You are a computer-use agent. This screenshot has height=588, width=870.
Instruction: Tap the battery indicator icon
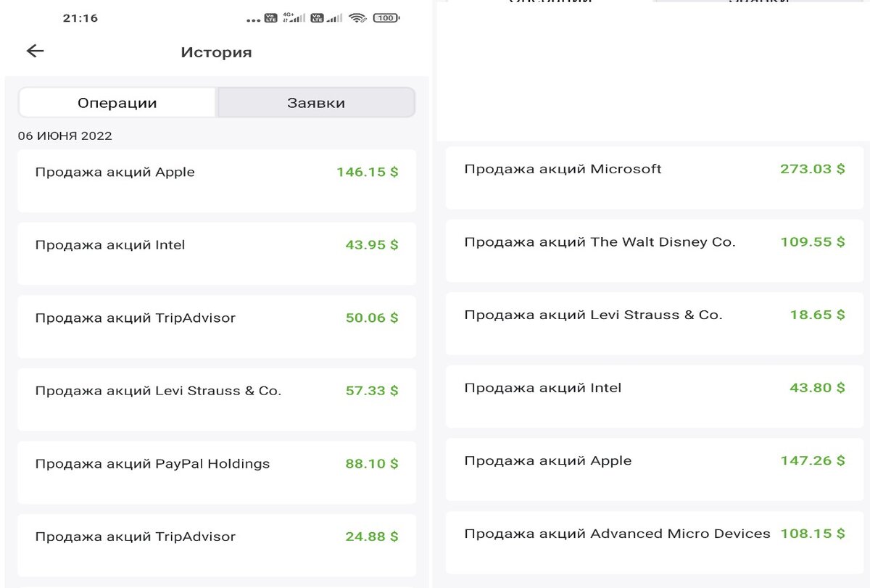[x=386, y=18]
